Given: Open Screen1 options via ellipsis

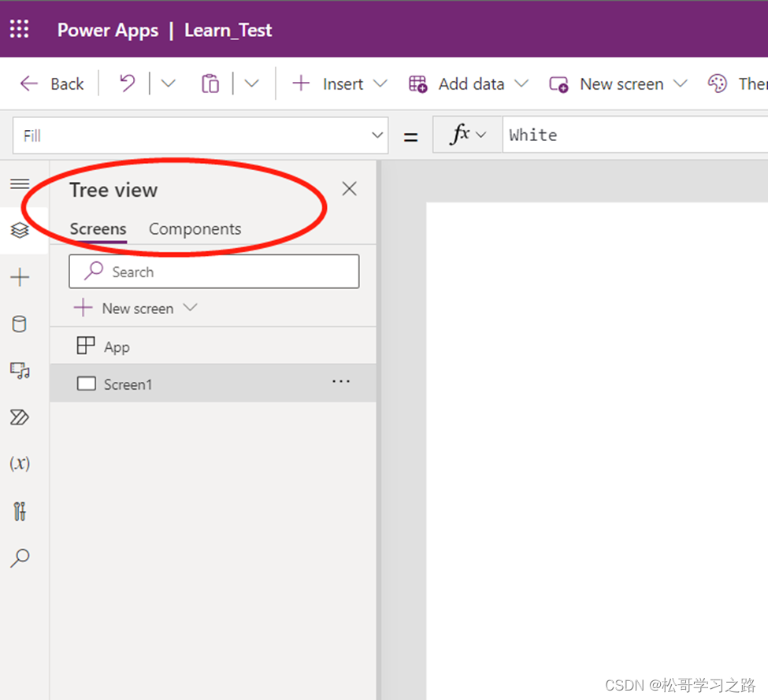Looking at the screenshot, I should 340,381.
